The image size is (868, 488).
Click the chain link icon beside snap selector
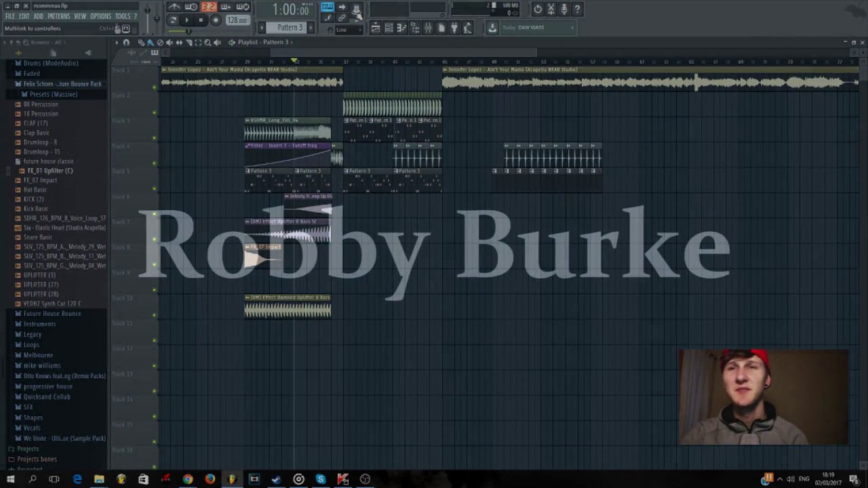pyautogui.click(x=341, y=18)
